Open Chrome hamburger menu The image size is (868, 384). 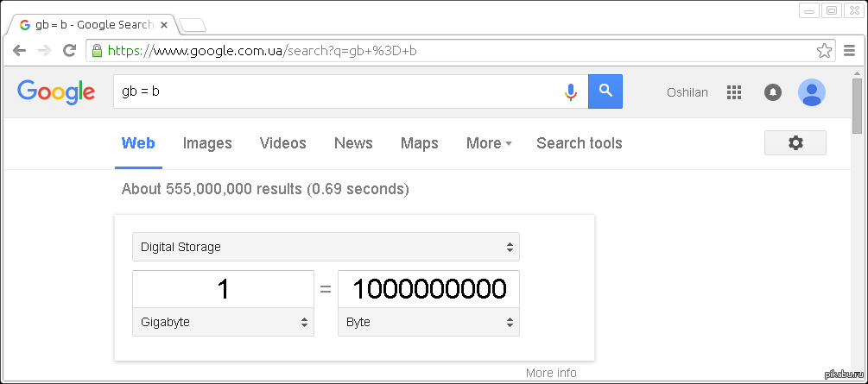pyautogui.click(x=850, y=50)
